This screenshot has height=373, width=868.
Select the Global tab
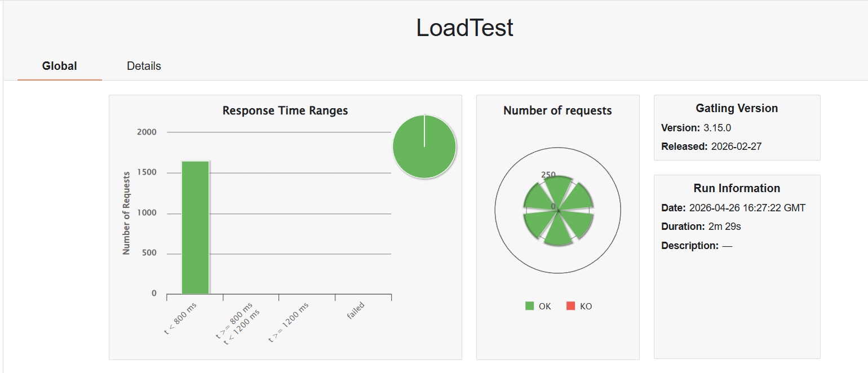click(59, 65)
